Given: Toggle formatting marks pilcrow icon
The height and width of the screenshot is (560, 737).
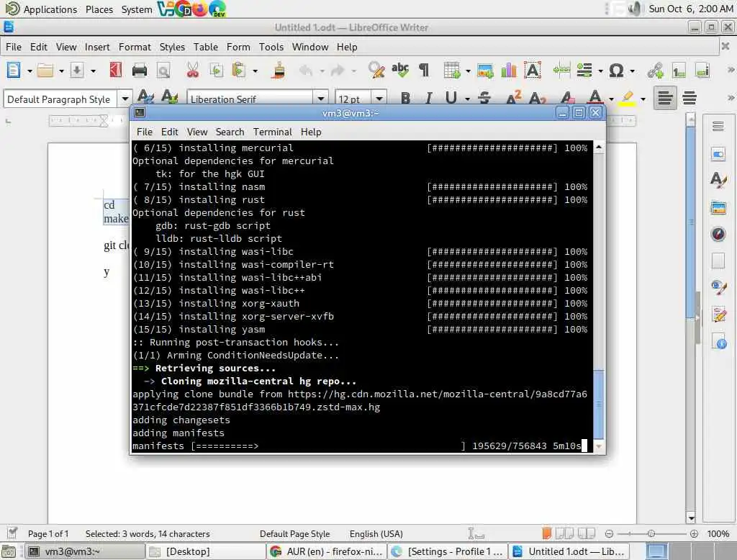Looking at the screenshot, I should click(424, 71).
